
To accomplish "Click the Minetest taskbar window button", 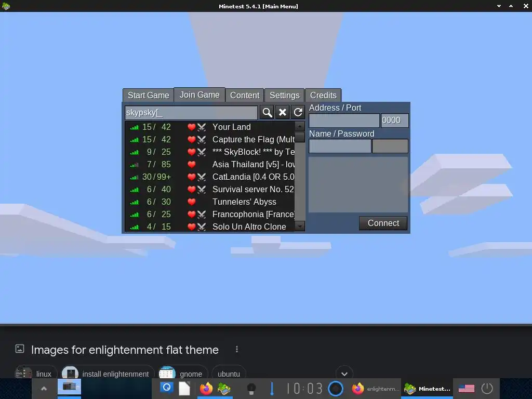I will click(427, 389).
